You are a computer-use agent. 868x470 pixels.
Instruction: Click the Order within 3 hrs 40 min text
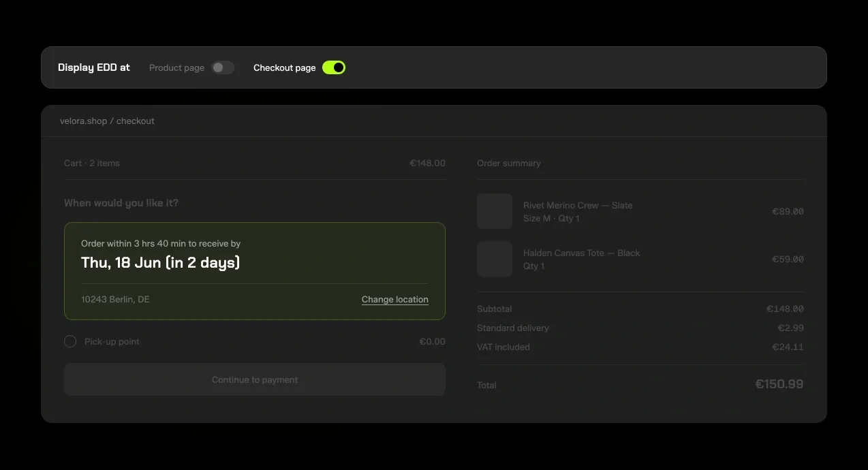point(161,243)
